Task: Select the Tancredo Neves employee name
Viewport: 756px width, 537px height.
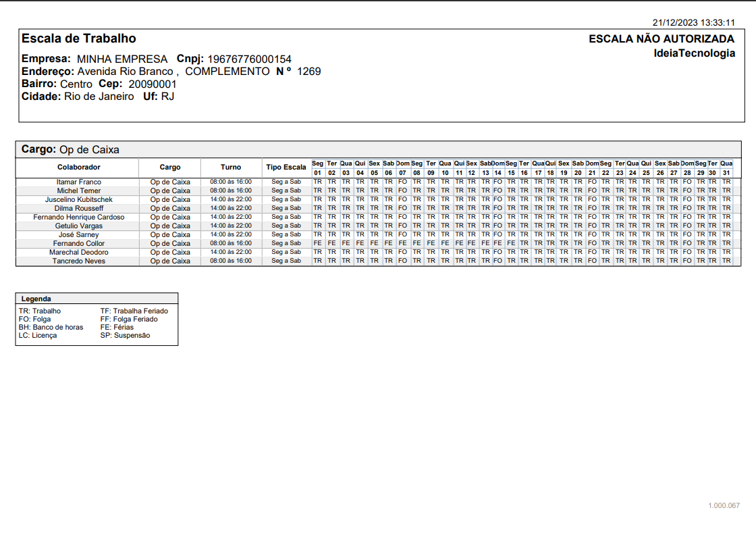Action: click(78, 261)
